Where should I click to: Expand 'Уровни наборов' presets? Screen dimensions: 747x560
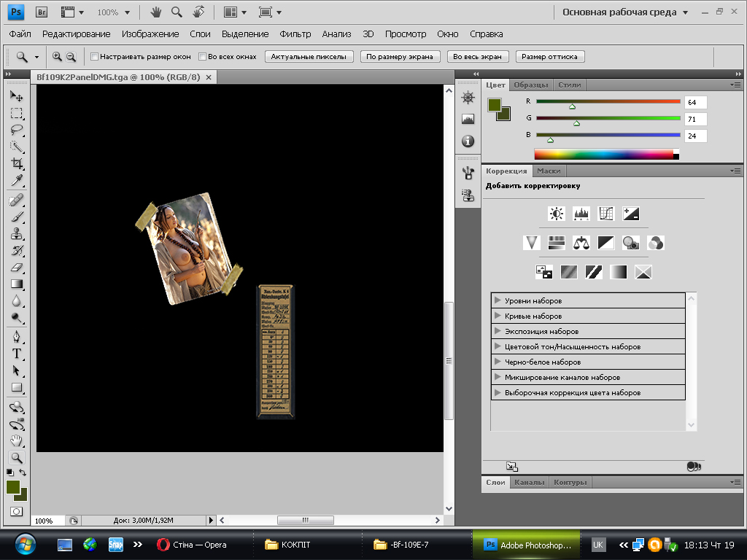498,300
